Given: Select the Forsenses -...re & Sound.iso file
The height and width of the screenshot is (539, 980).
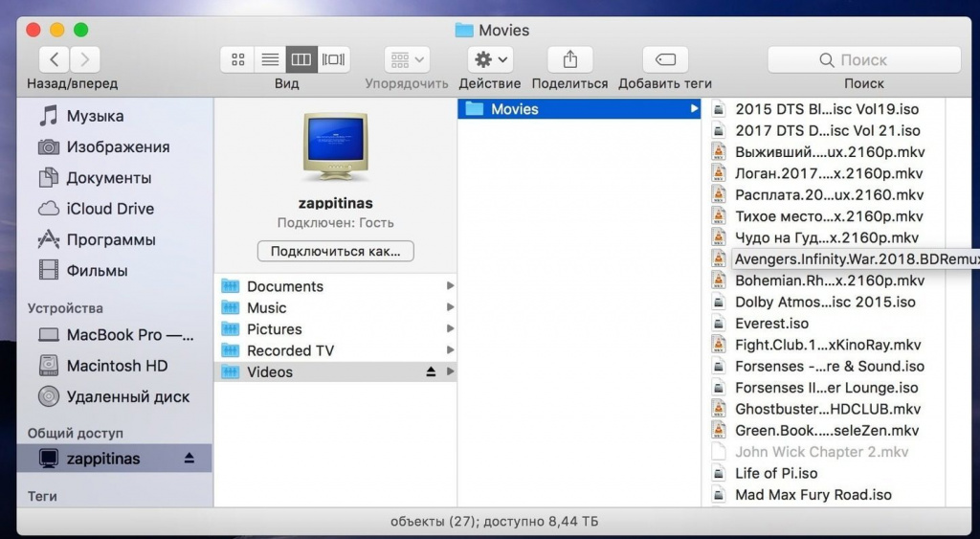Looking at the screenshot, I should pos(825,366).
